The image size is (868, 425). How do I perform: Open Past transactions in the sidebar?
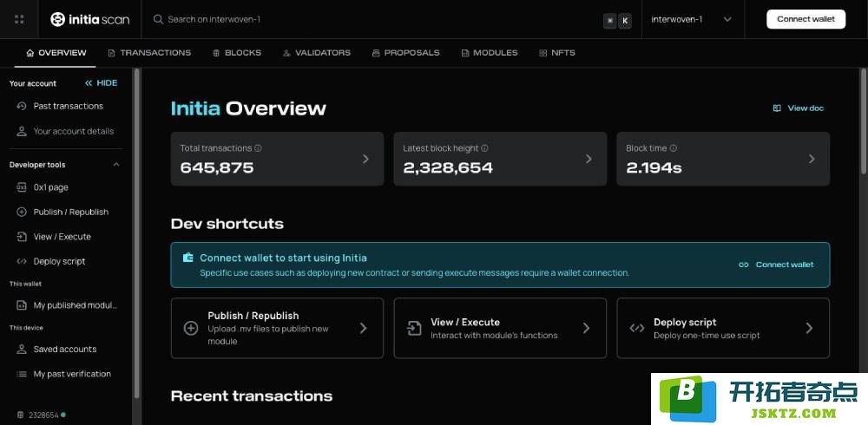click(x=66, y=106)
